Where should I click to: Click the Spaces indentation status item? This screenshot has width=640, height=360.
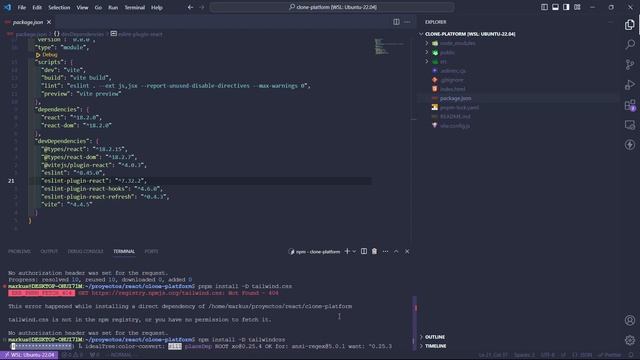pyautogui.click(x=524, y=355)
